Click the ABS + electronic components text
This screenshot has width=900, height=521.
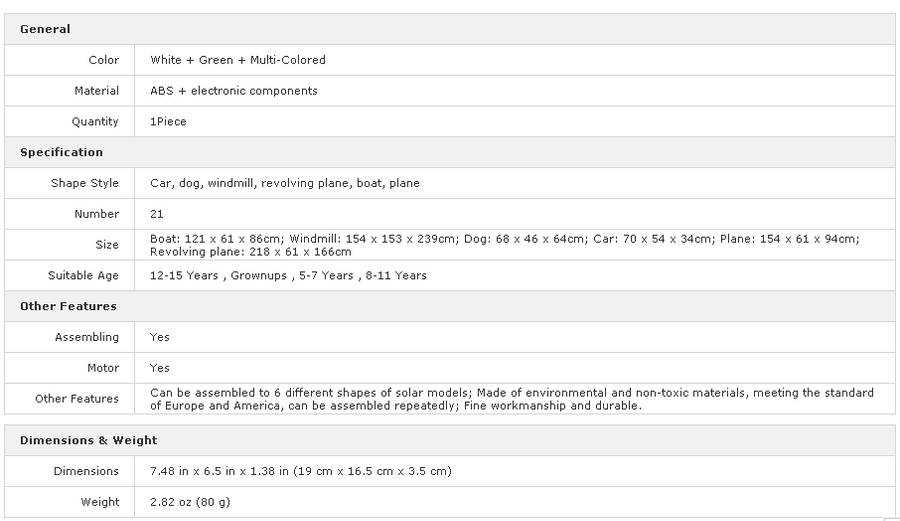[x=234, y=91]
